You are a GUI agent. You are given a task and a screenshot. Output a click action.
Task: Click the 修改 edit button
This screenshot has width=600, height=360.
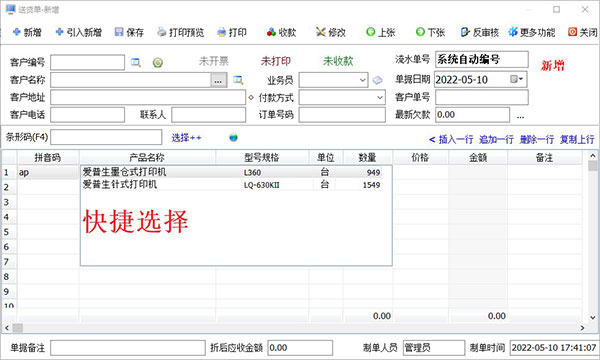331,33
